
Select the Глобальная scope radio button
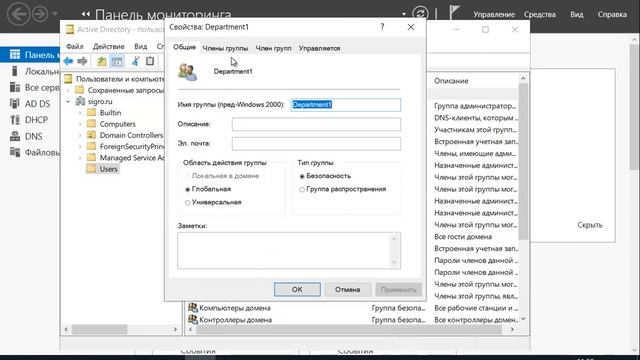188,189
